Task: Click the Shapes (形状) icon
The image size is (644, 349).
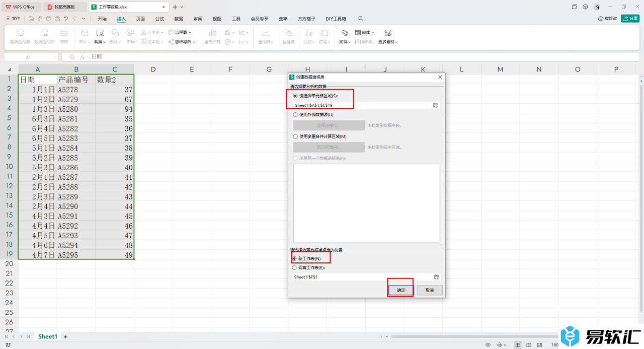Action: 115,33
